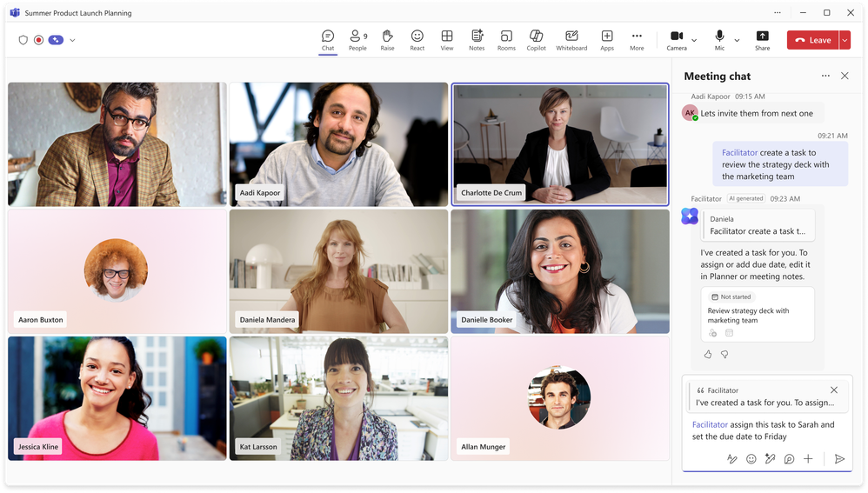The width and height of the screenshot is (868, 493).
Task: Click the AI rewrite pen icon
Action: [770, 459]
